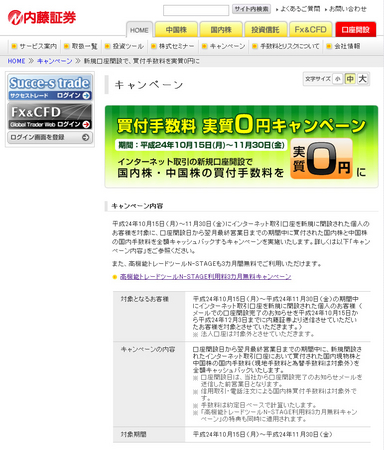This screenshot has width=384, height=450.
Task: Click the green 0円 campaign banner
Action: point(242,147)
